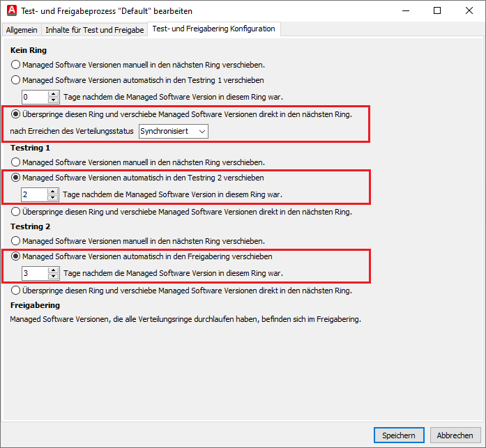Decrease days value in Kein Ring spinner
This screenshot has width=486, height=448.
(x=54, y=100)
